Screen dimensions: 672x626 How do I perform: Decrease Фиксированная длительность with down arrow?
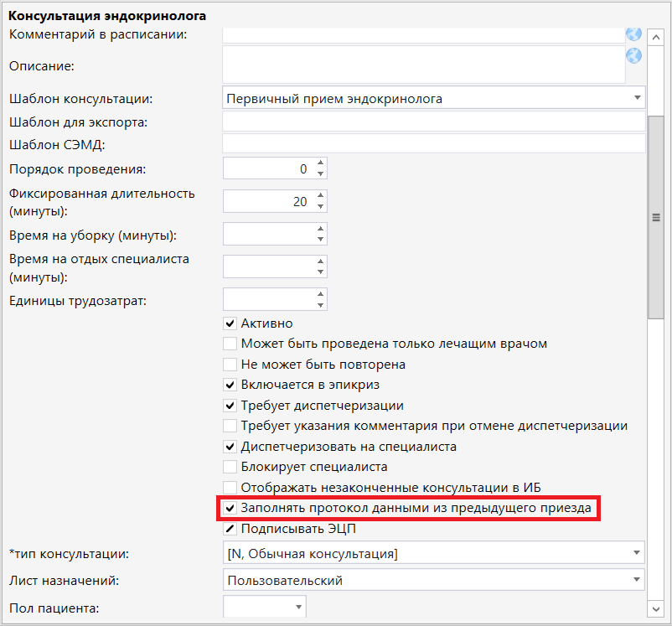(319, 207)
